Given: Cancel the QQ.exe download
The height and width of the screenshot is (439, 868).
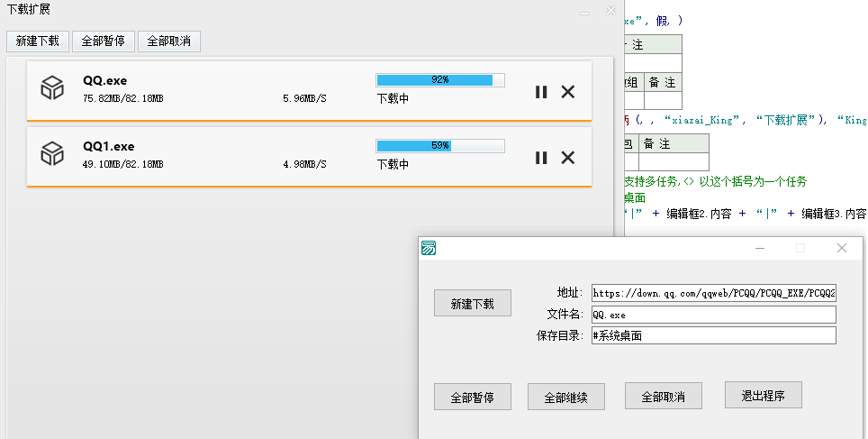Looking at the screenshot, I should [568, 91].
